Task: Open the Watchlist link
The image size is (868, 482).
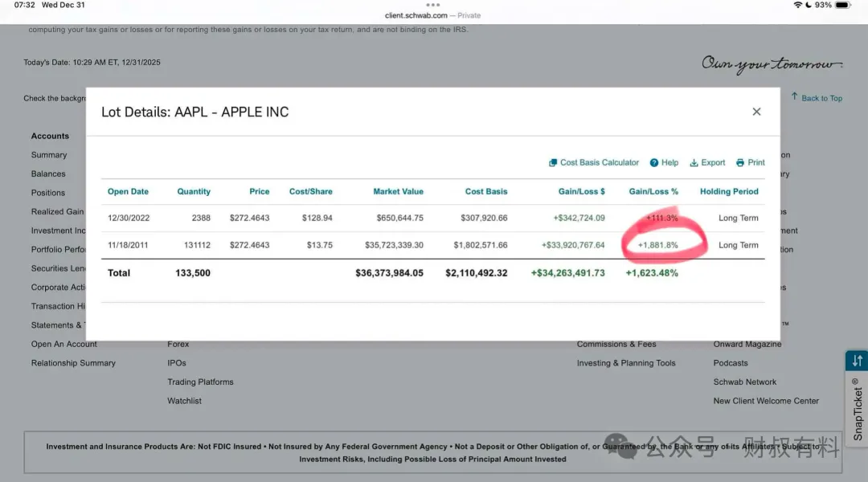Action: pos(184,401)
